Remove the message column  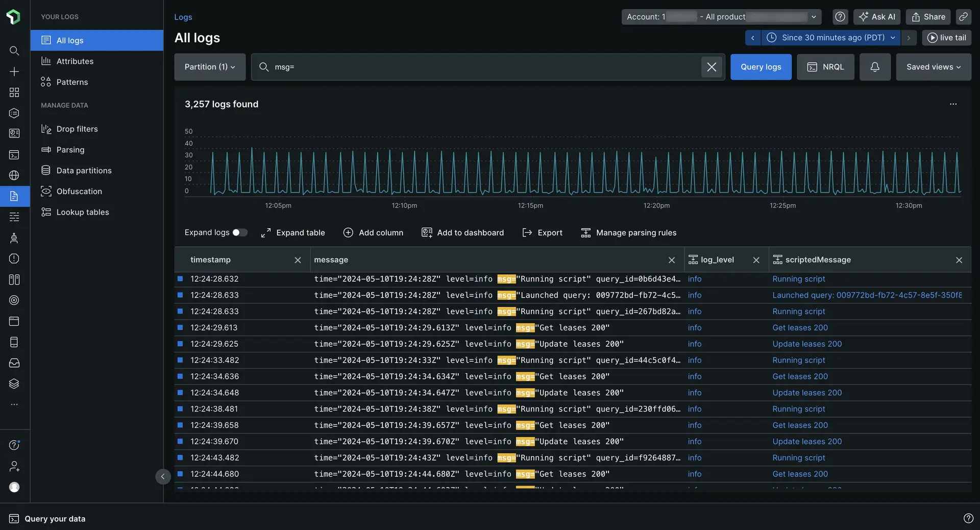[672, 260]
